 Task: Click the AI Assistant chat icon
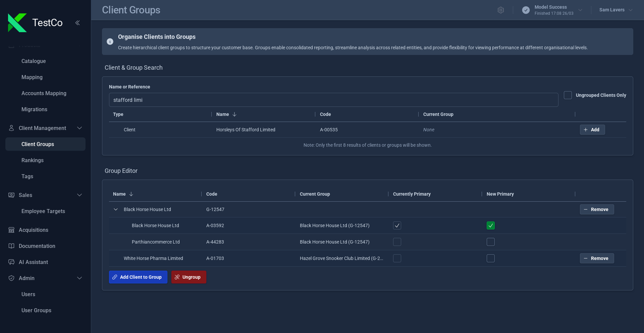click(11, 262)
